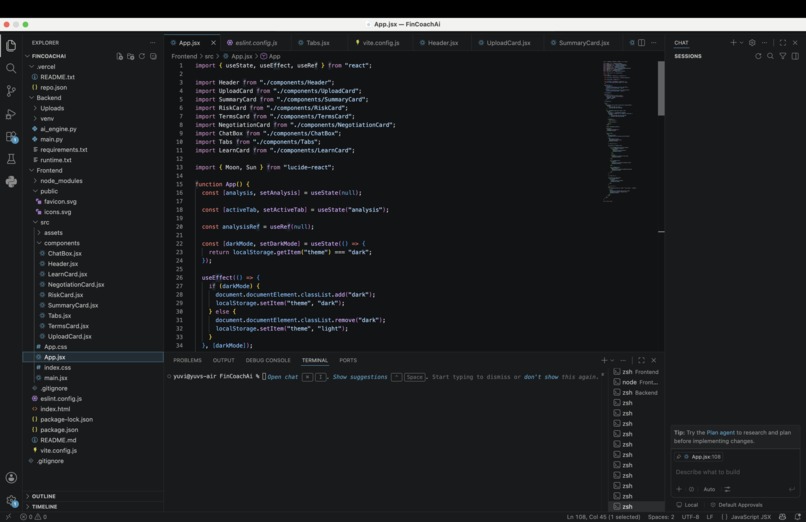The image size is (806, 522).
Task: Open the Manage gear in activity bar
Action: tap(11, 500)
